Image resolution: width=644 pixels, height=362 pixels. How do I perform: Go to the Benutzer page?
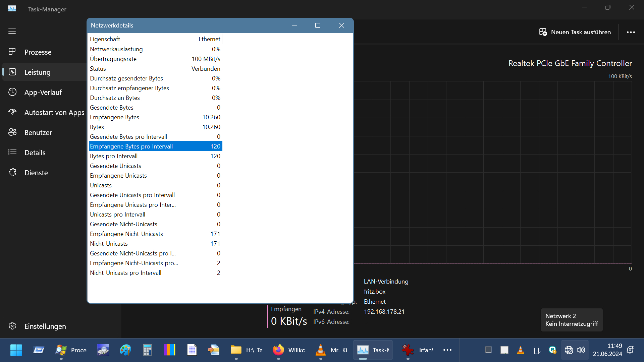pos(38,133)
